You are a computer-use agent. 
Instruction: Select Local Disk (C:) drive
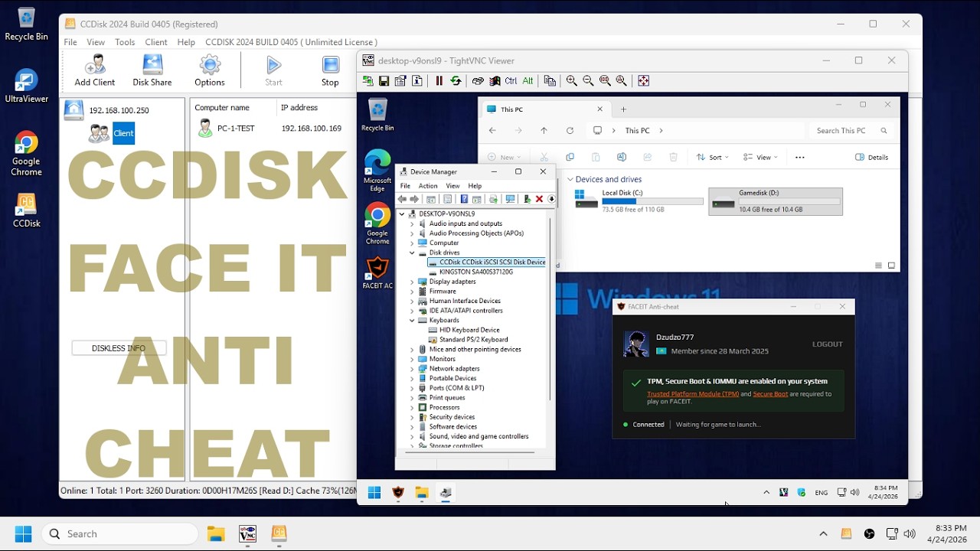(639, 201)
